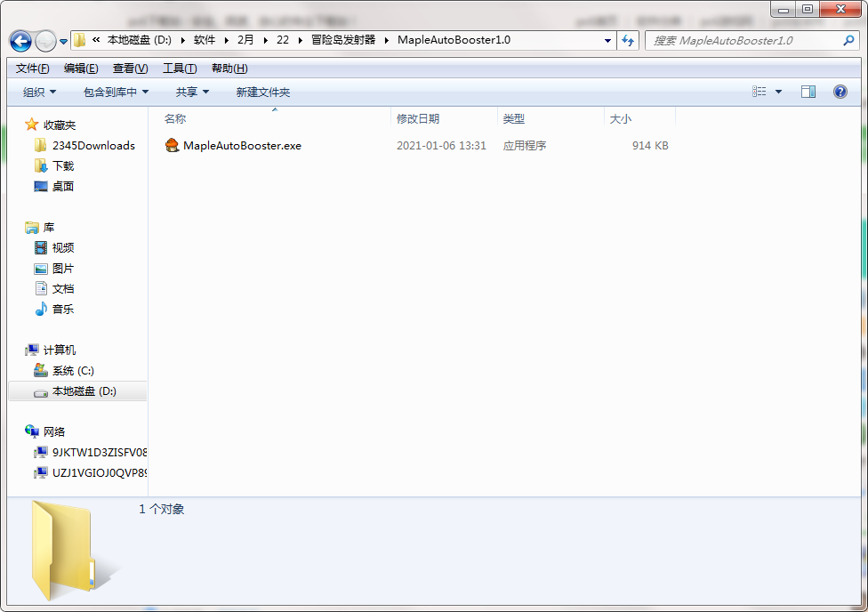Image resolution: width=868 pixels, height=612 pixels.
Task: Click the 收藏夹 star icon
Action: 32,125
